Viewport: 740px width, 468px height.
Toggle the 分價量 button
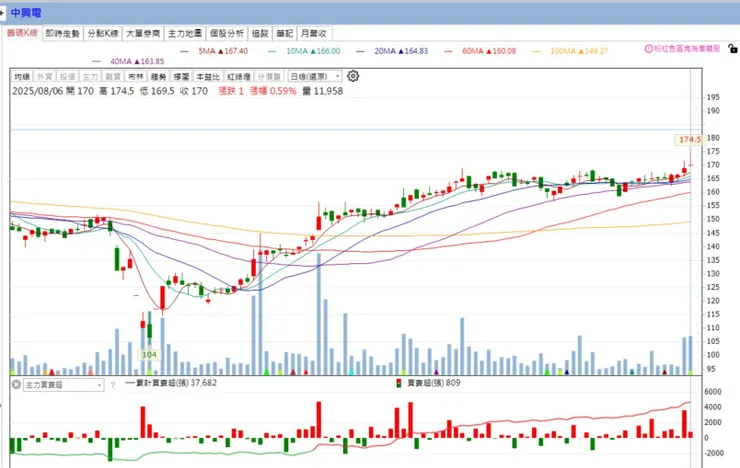click(x=269, y=76)
